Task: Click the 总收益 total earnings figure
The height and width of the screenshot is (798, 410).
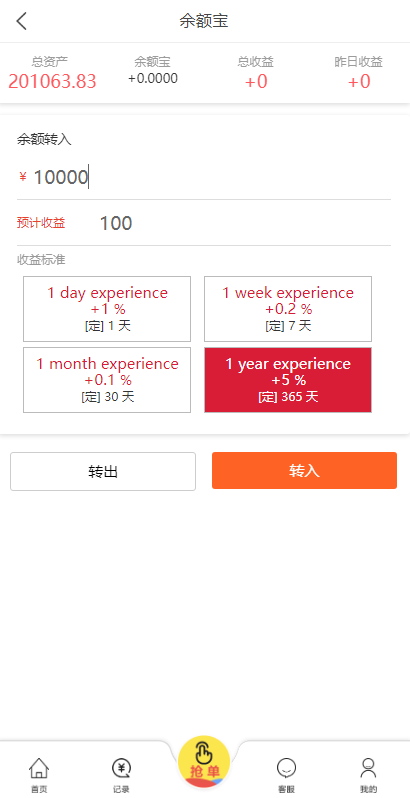Action: [x=256, y=81]
